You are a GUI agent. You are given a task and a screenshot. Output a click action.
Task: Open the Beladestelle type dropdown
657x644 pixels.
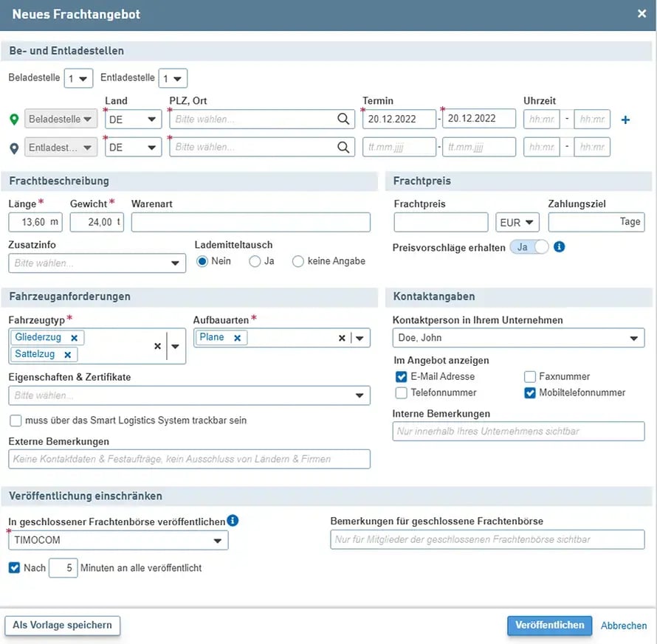(61, 120)
